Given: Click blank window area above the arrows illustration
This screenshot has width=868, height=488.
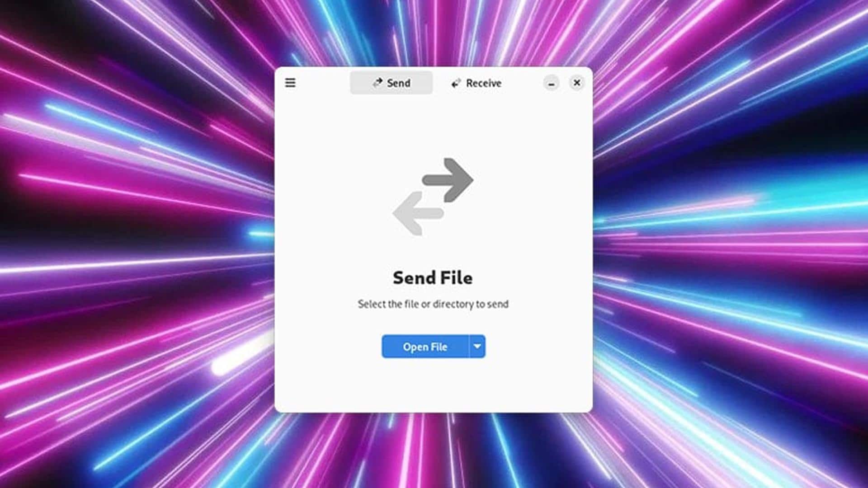Looking at the screenshot, I should pyautogui.click(x=434, y=124).
